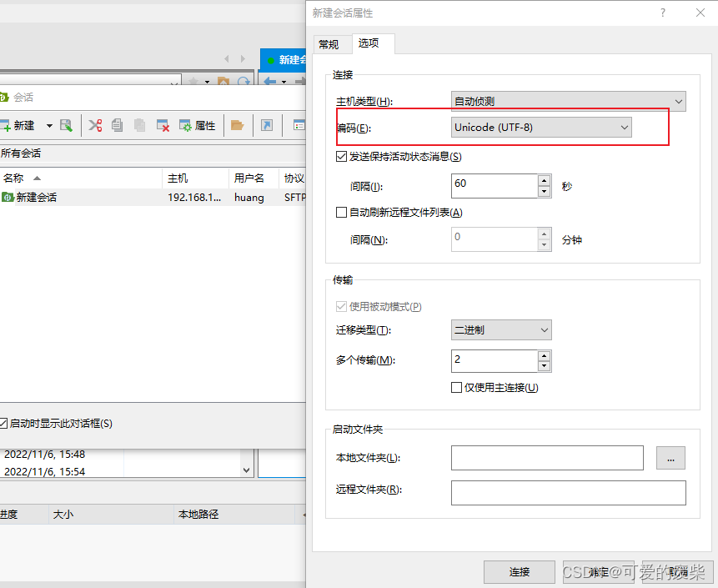
Task: Open the 编码 Unicode (UTF-8) dropdown
Action: coord(541,128)
